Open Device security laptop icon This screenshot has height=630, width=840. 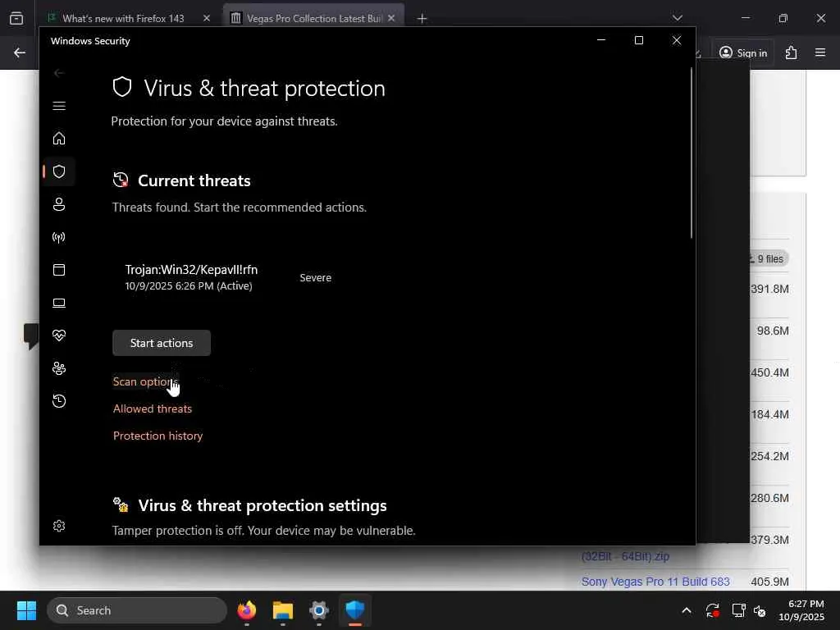(59, 303)
